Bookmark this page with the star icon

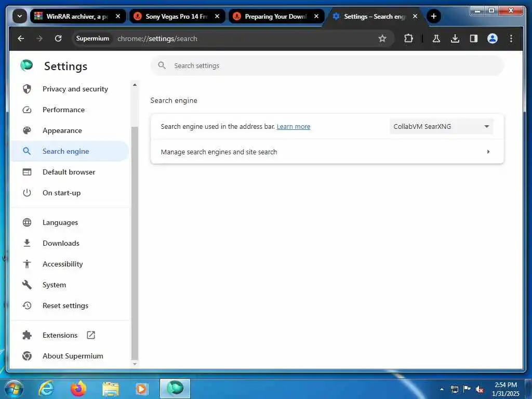click(x=382, y=38)
